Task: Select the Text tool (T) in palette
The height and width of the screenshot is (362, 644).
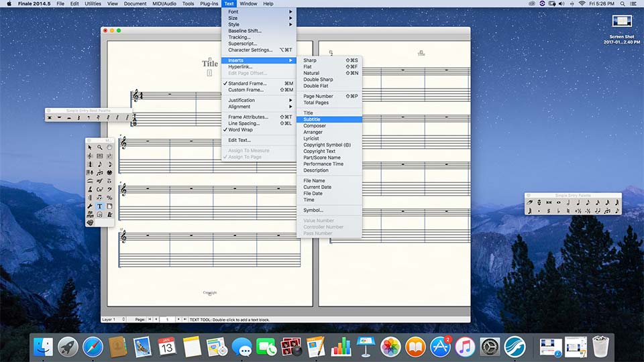Action: click(100, 206)
